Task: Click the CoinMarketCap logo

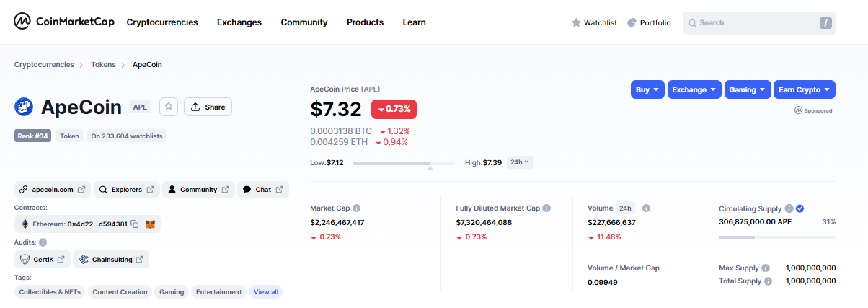Action: pyautogui.click(x=64, y=22)
